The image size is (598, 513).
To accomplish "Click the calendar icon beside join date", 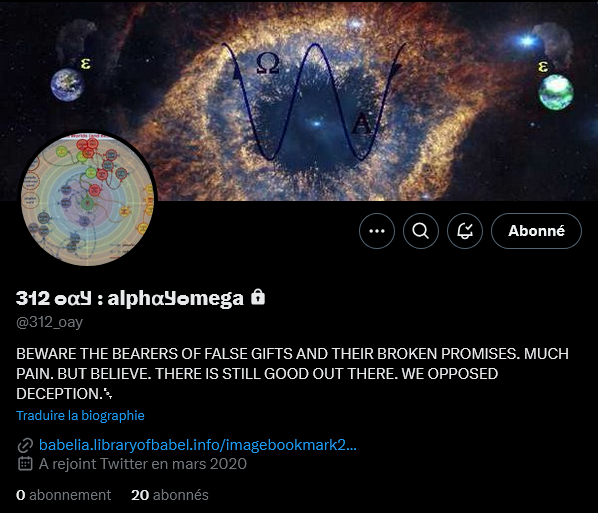I will click(x=25, y=464).
